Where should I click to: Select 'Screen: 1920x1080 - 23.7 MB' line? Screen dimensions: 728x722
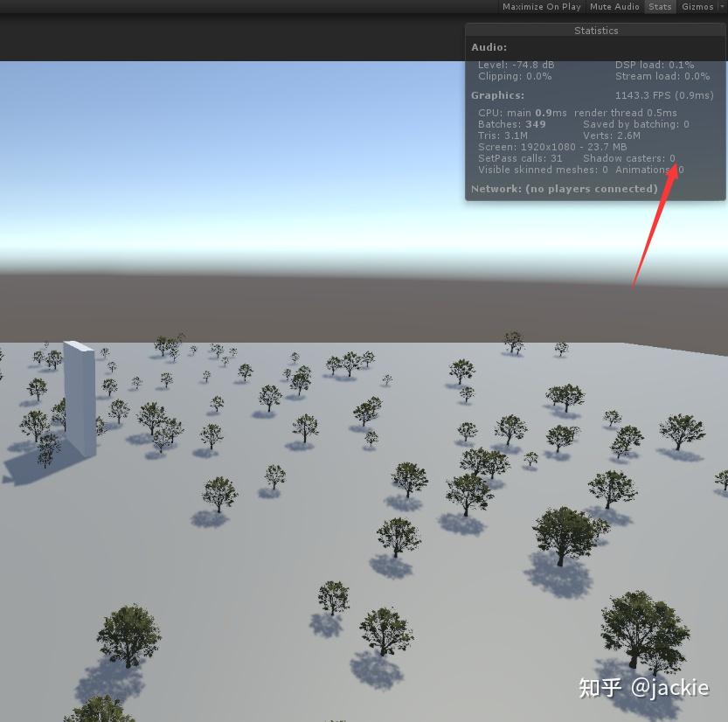click(x=552, y=147)
